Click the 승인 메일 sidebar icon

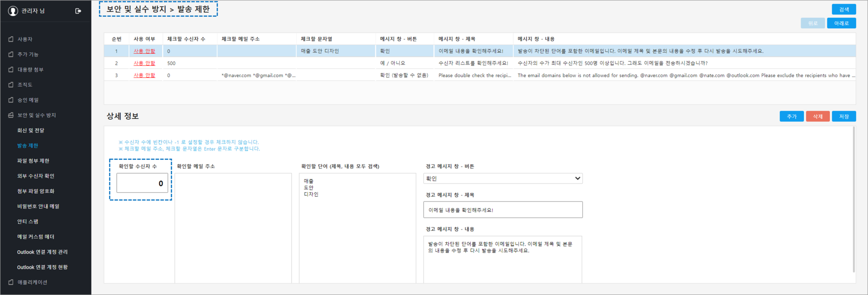[11, 100]
